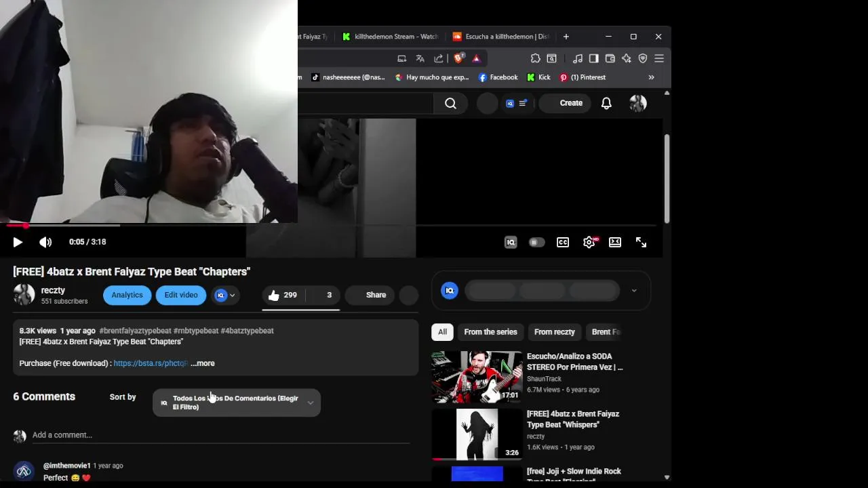
Task: Select 'From the series' chip
Action: tap(490, 332)
